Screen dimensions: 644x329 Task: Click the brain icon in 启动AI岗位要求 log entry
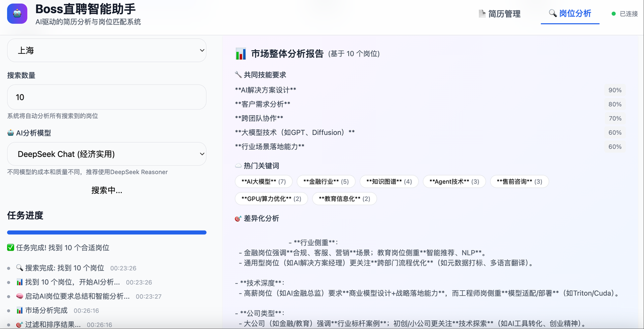click(20, 296)
